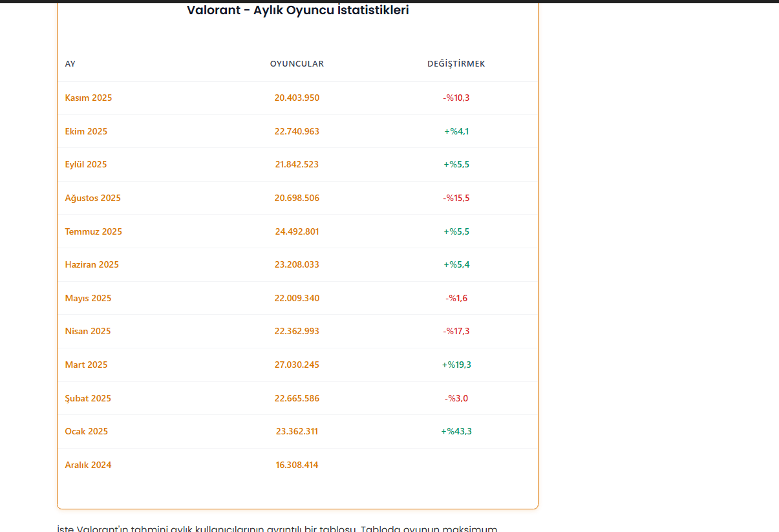Click the -%17,3 change value
This screenshot has height=532, width=779.
456,331
